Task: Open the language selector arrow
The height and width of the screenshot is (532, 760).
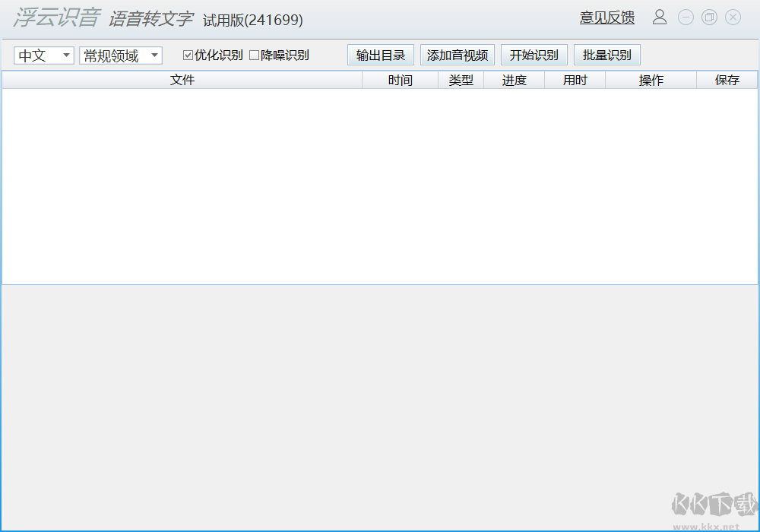Action: [x=67, y=55]
